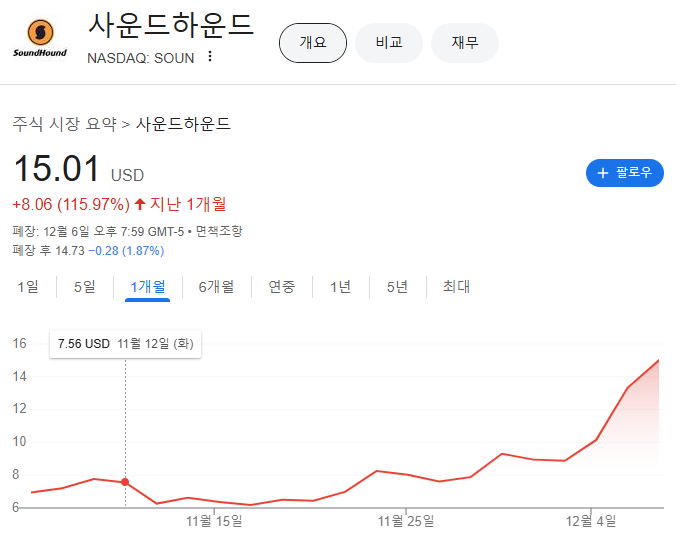
Task: Click the 지난 1개월 period text
Action: pos(188,204)
